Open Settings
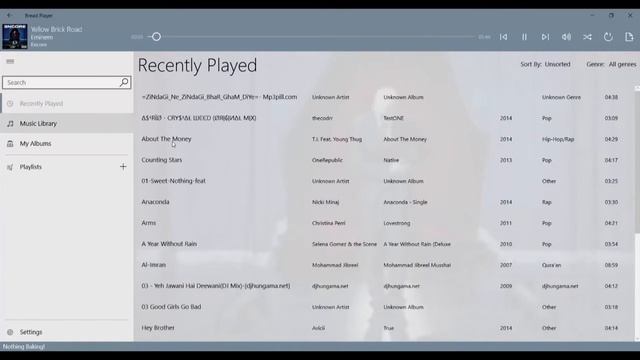640x360 pixels. pyautogui.click(x=67, y=332)
